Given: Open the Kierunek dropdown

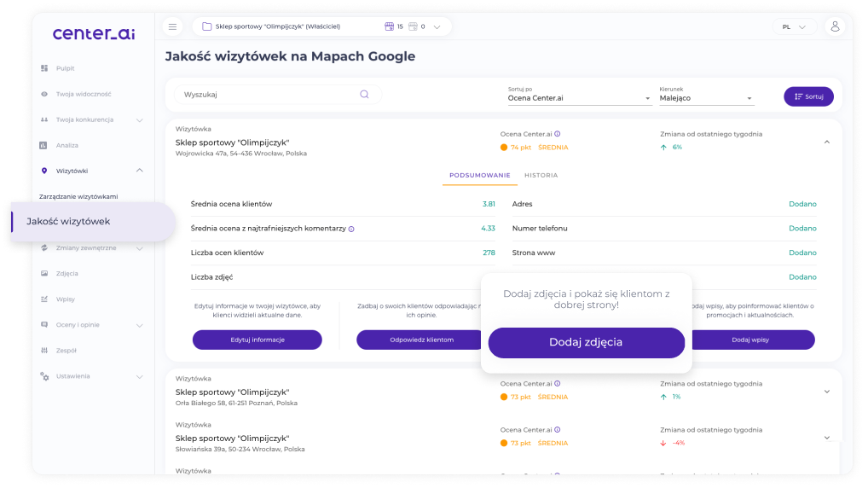Looking at the screenshot, I should (706, 98).
